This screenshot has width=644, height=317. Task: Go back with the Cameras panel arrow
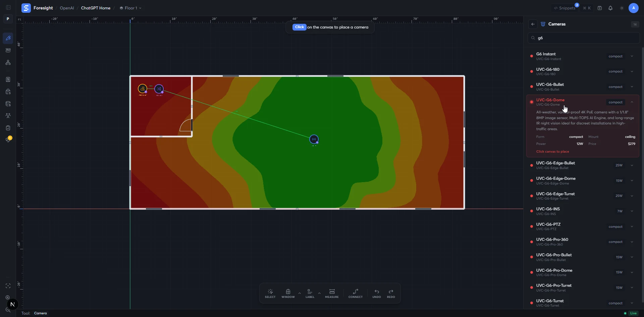tap(533, 24)
